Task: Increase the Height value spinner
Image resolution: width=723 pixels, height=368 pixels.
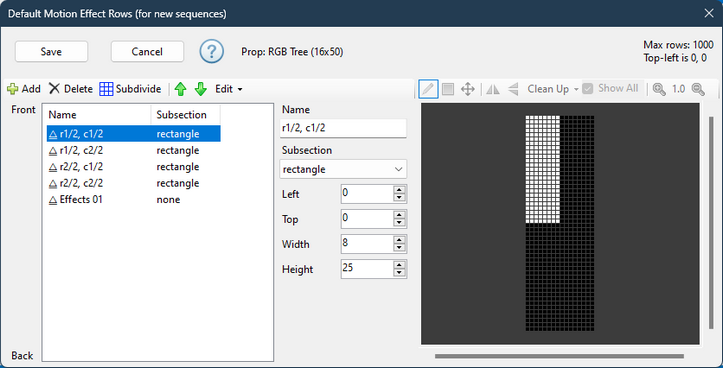Action: (x=399, y=264)
